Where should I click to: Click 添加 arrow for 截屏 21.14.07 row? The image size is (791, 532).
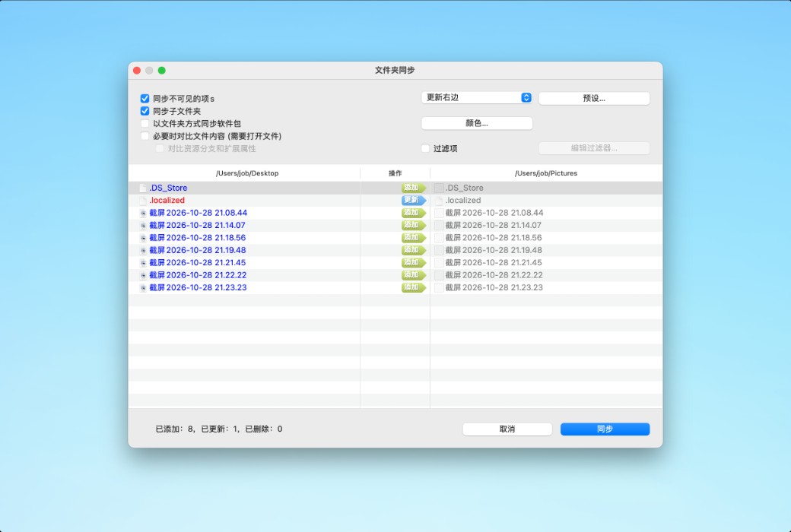click(x=414, y=226)
